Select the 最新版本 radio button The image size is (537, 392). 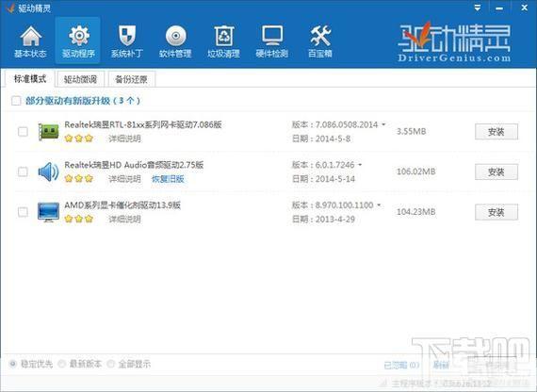click(61, 364)
